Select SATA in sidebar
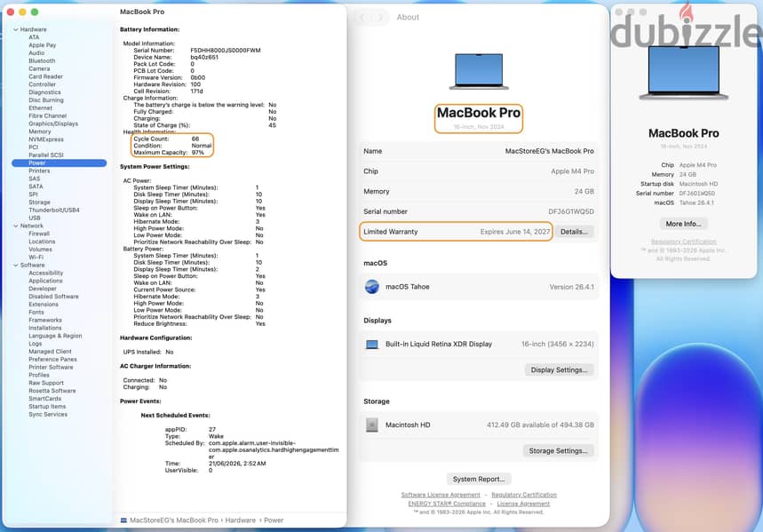The height and width of the screenshot is (532, 763). (x=36, y=187)
